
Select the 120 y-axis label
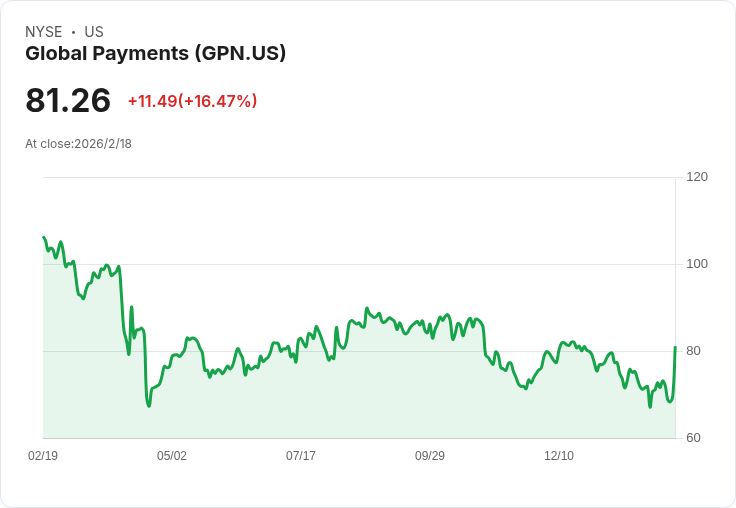coord(697,177)
